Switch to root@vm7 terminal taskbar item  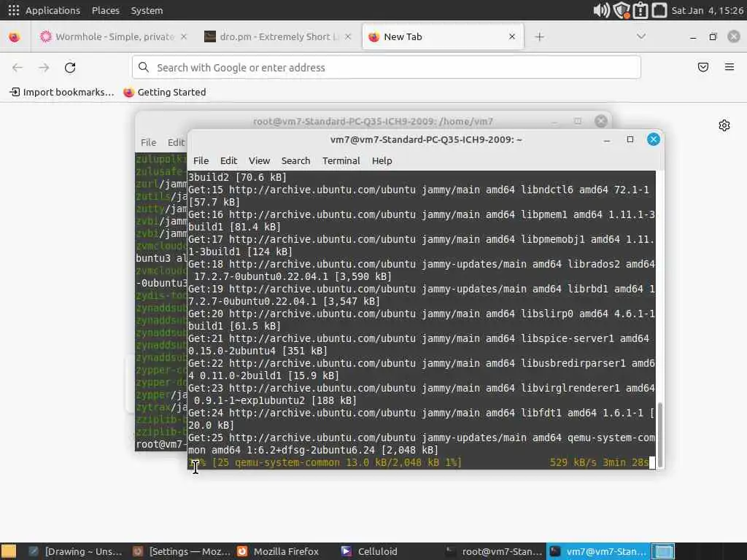coord(494,551)
